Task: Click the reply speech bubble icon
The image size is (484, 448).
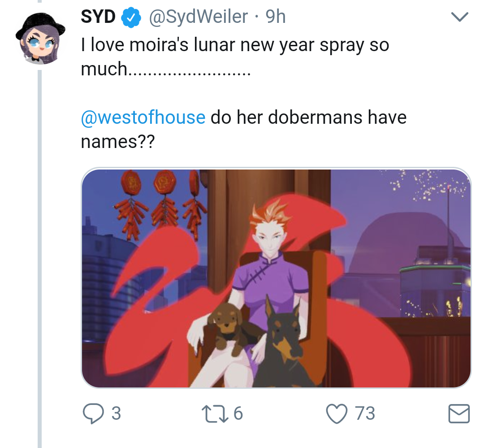Action: point(93,413)
